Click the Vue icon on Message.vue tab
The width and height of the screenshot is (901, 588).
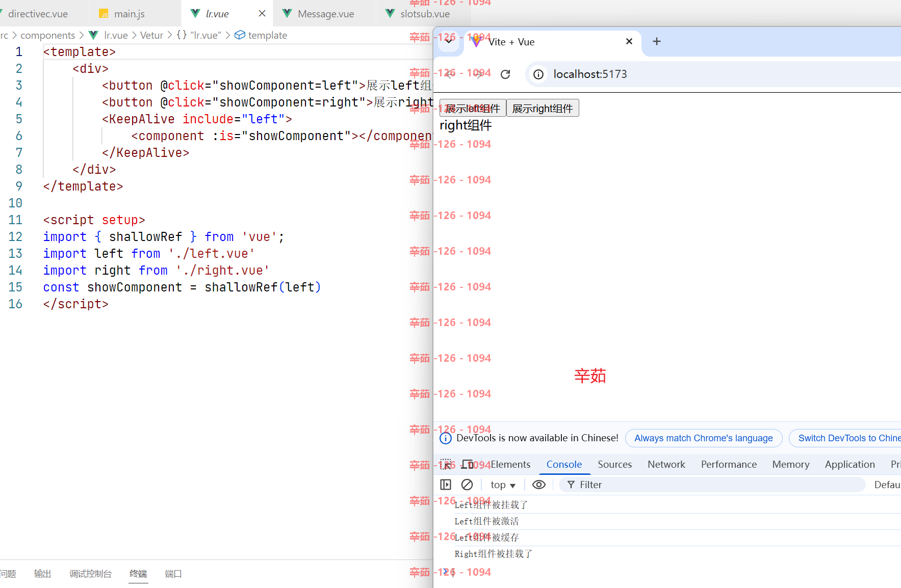pyautogui.click(x=288, y=14)
